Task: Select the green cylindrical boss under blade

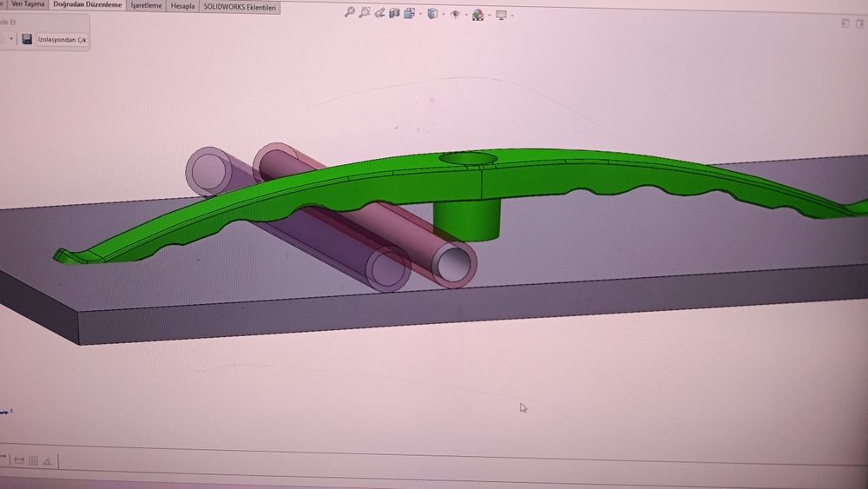Action: pyautogui.click(x=467, y=220)
